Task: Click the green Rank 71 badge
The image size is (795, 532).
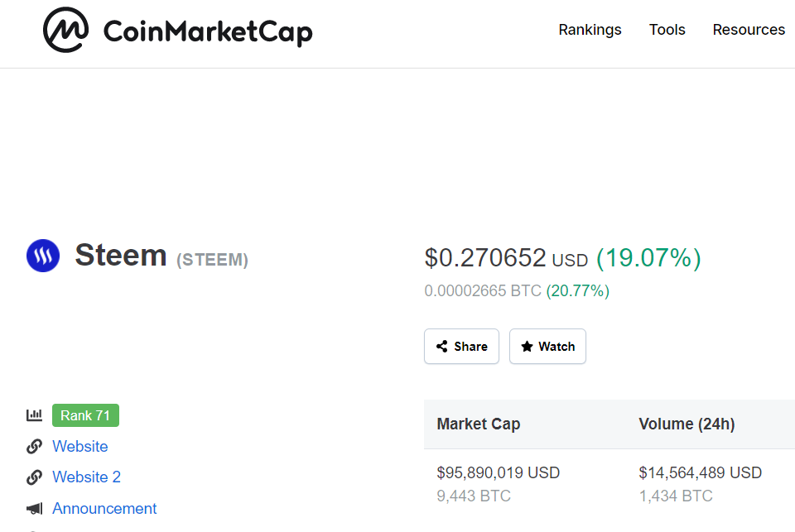Action: point(85,415)
